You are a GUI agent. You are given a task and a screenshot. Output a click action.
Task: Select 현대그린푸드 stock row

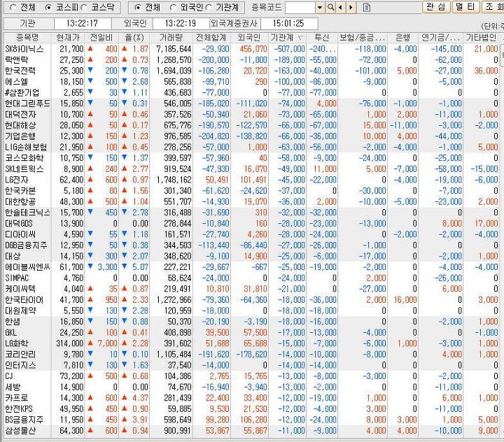[x=251, y=104]
